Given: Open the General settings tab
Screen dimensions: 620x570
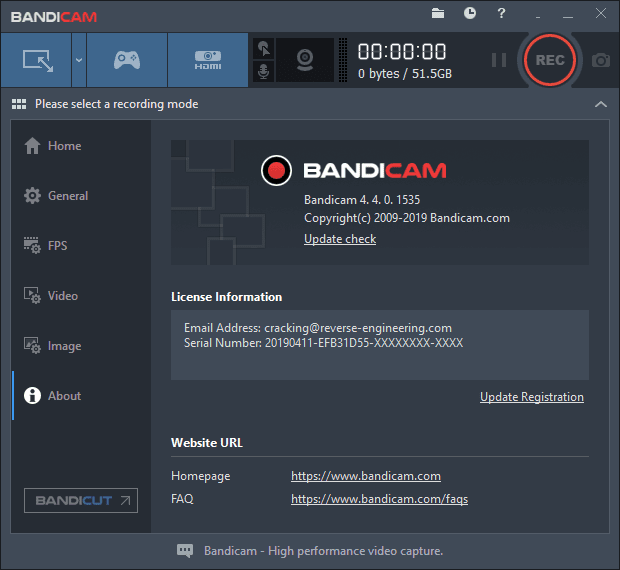Looking at the screenshot, I should [81, 196].
